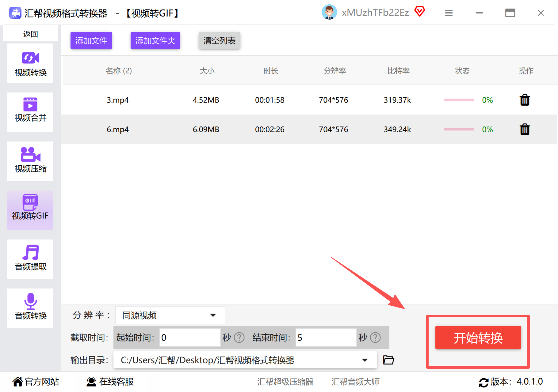558x392 pixels.
Task: Select the 6.mp4 file name
Action: pos(118,130)
